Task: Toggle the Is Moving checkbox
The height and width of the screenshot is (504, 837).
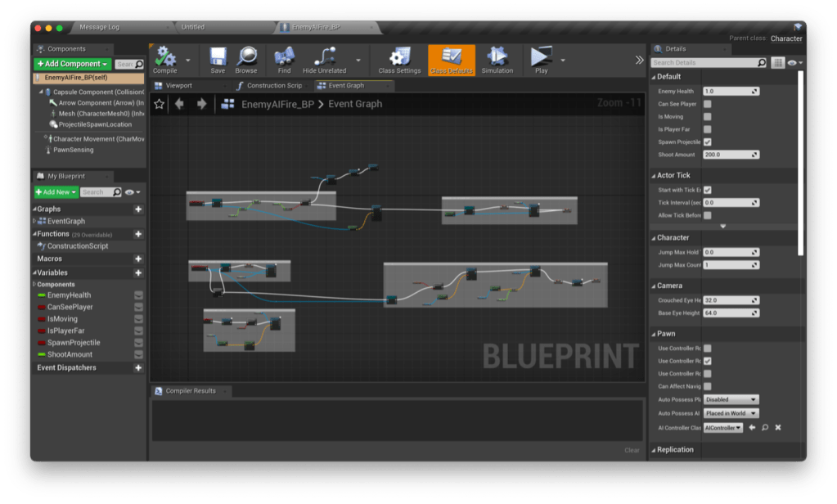Action: coord(708,117)
